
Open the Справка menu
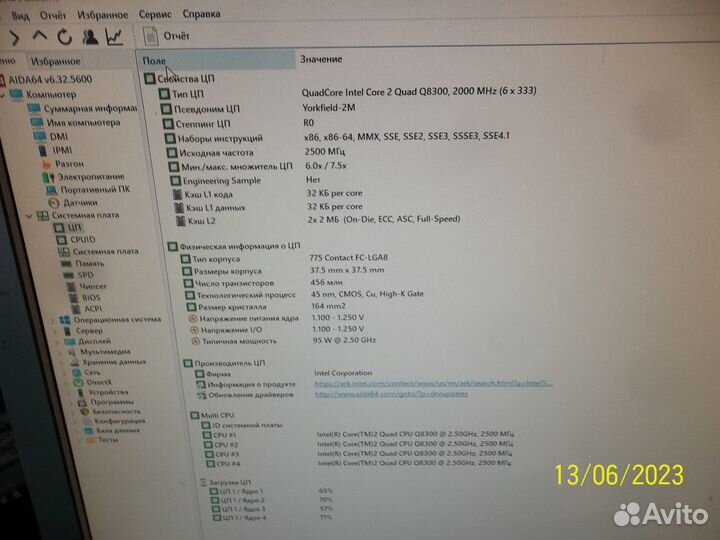click(202, 14)
